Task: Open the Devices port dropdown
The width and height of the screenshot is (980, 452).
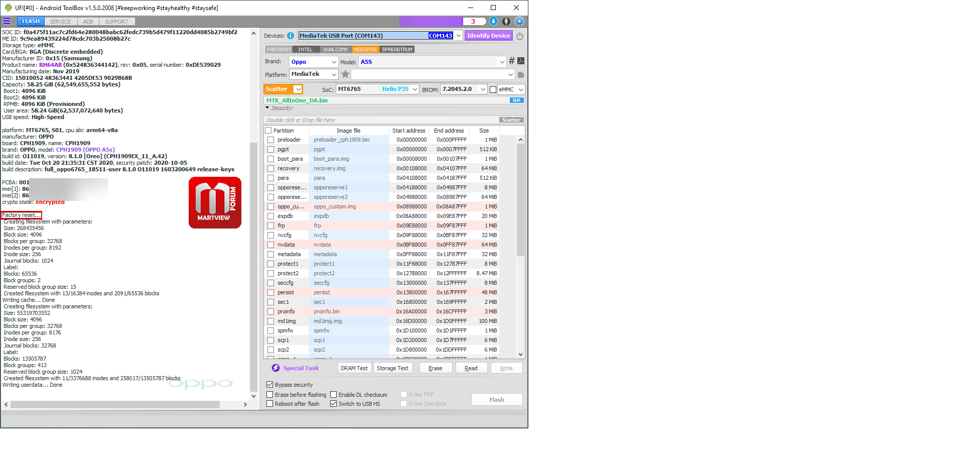Action: (x=458, y=36)
